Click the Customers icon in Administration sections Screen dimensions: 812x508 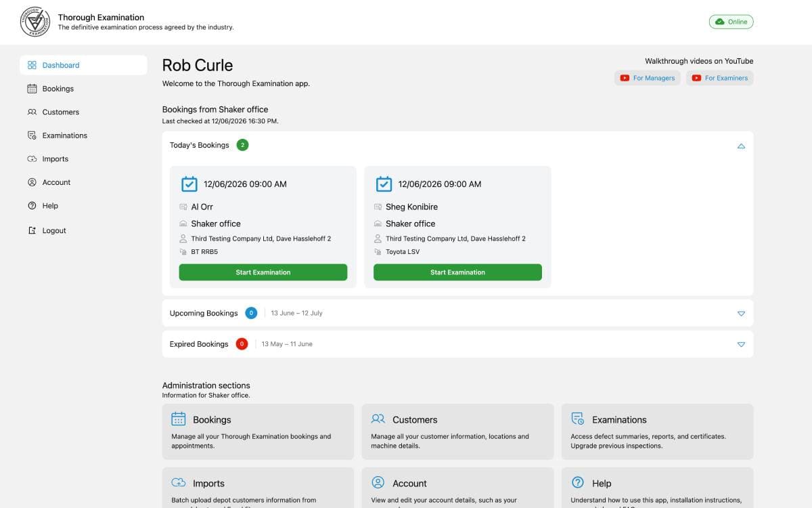point(378,419)
